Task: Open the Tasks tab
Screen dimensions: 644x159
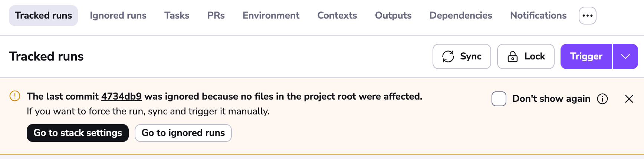Action: pyautogui.click(x=177, y=16)
